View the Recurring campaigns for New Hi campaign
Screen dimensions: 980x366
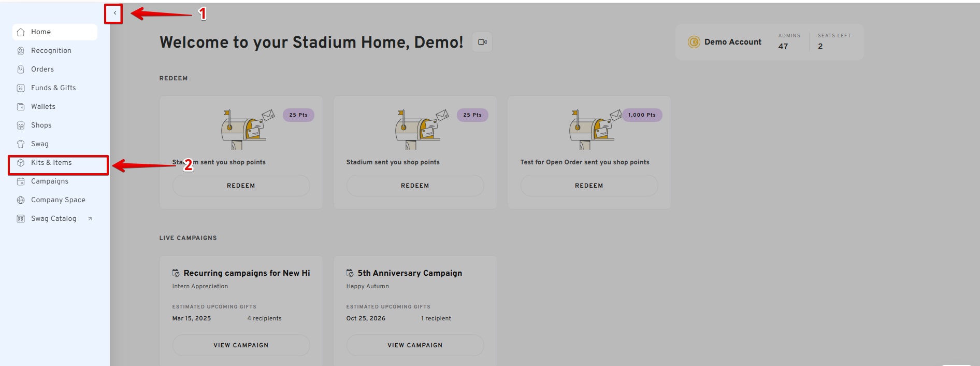[x=241, y=345]
